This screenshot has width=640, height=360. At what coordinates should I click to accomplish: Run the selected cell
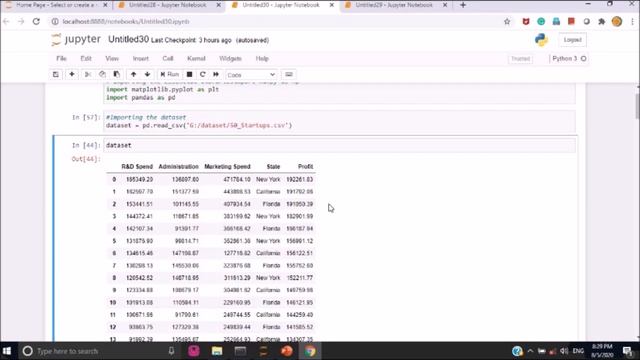[x=170, y=75]
